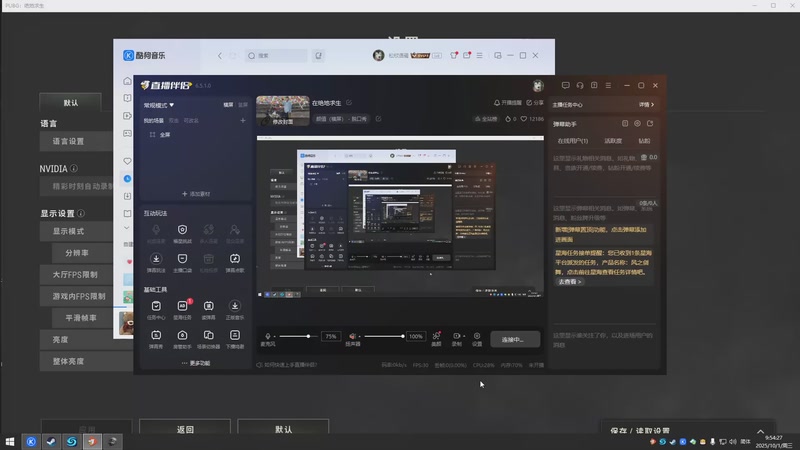The height and width of the screenshot is (450, 800).
Task: Select 全屏 scene item
Action: tap(164, 135)
